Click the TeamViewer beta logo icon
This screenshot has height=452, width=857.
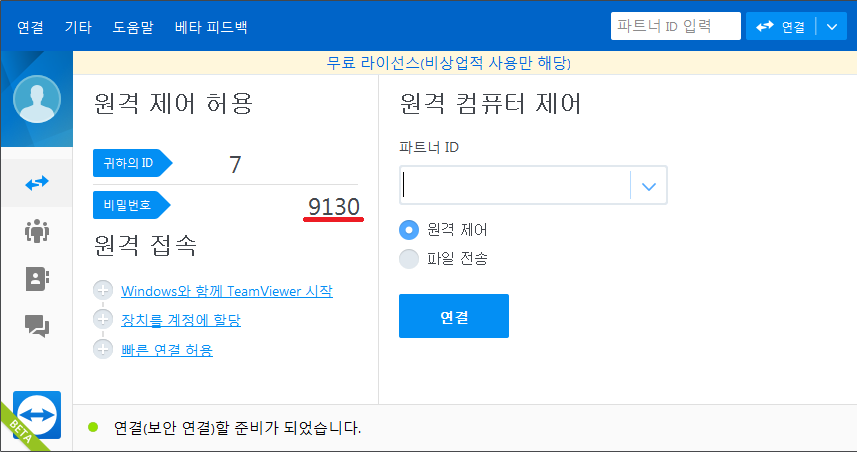[37, 415]
